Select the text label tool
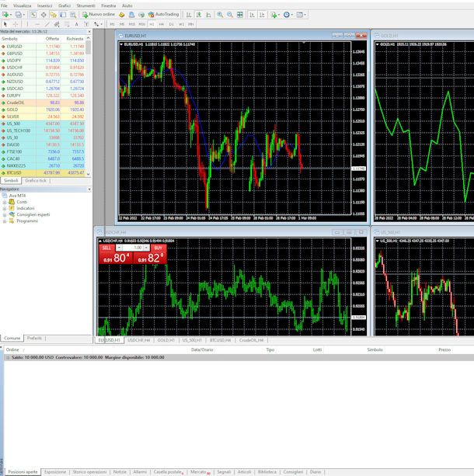Viewport: 474px width, 476px height. point(86,24)
